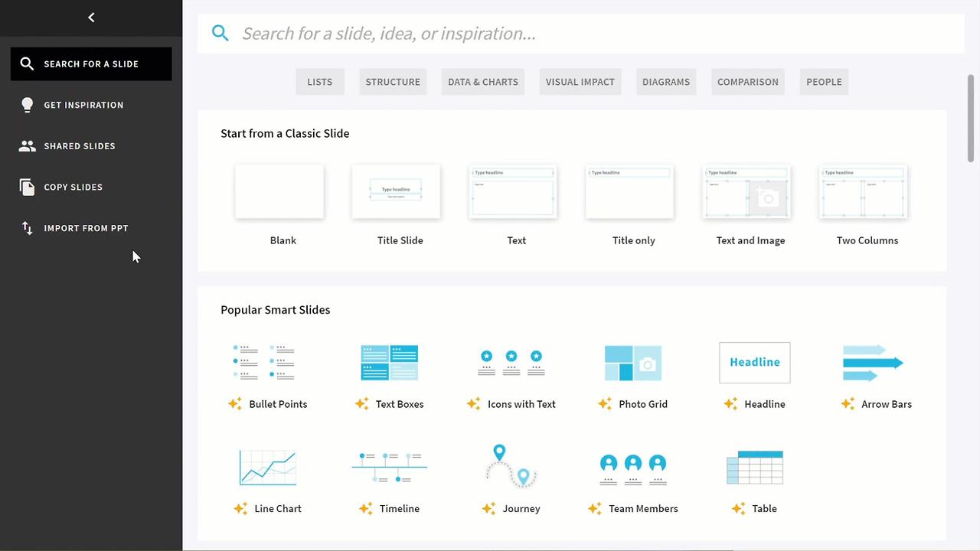The image size is (980, 551).
Task: Filter slides by People category
Action: tap(824, 82)
